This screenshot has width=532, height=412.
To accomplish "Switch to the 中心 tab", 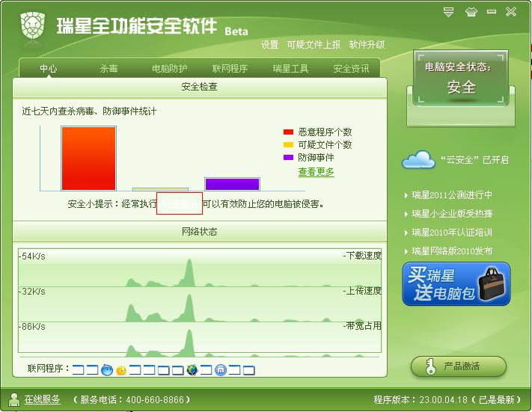I will coord(48,69).
